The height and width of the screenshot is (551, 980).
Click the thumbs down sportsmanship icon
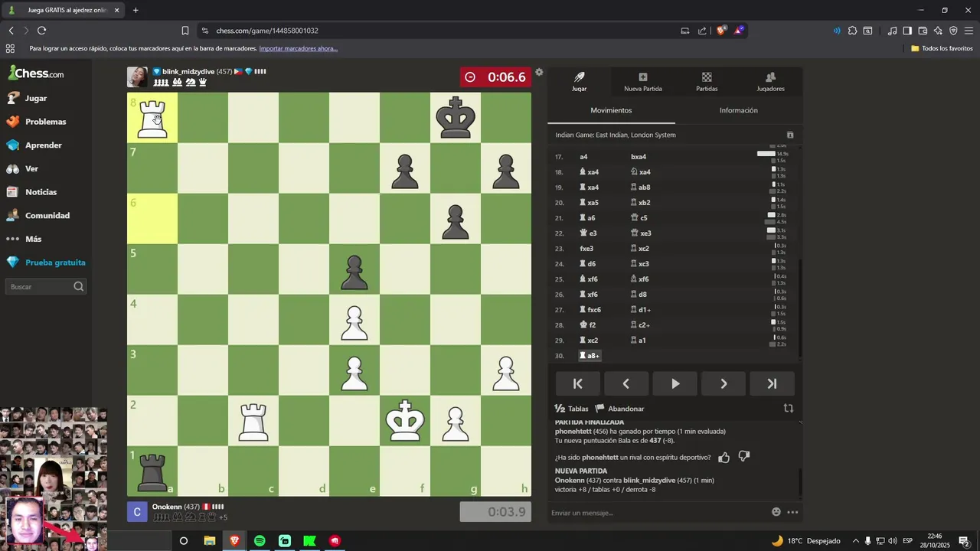point(743,457)
